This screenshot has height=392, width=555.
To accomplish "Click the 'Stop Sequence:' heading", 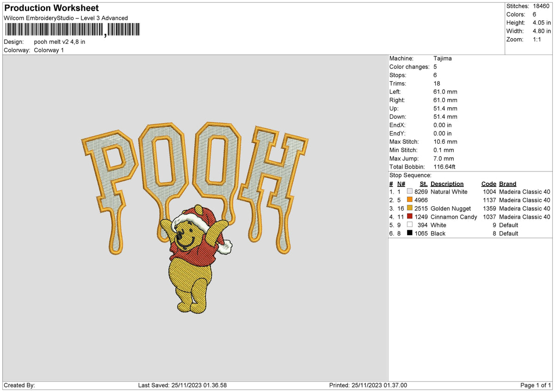I will (410, 175).
